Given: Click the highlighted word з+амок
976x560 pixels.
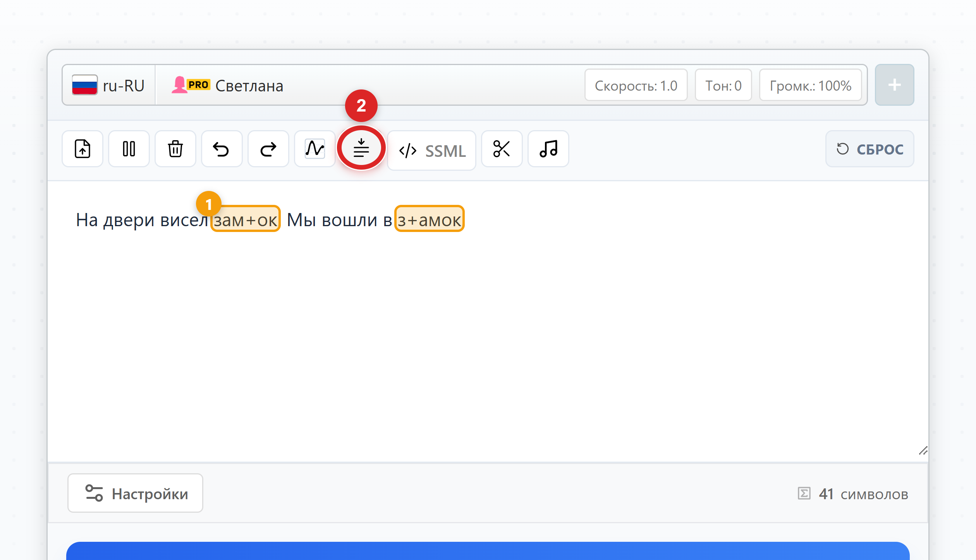Looking at the screenshot, I should click(430, 219).
